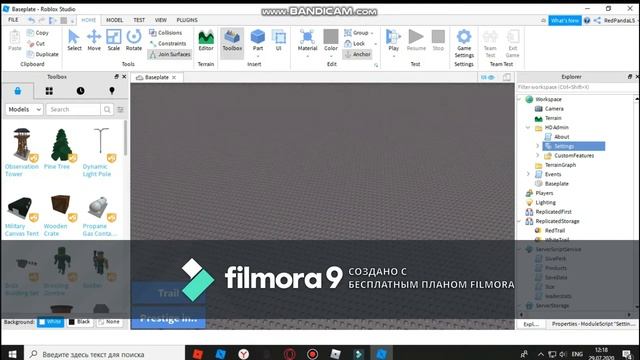Open the UI insert button

pos(279,40)
